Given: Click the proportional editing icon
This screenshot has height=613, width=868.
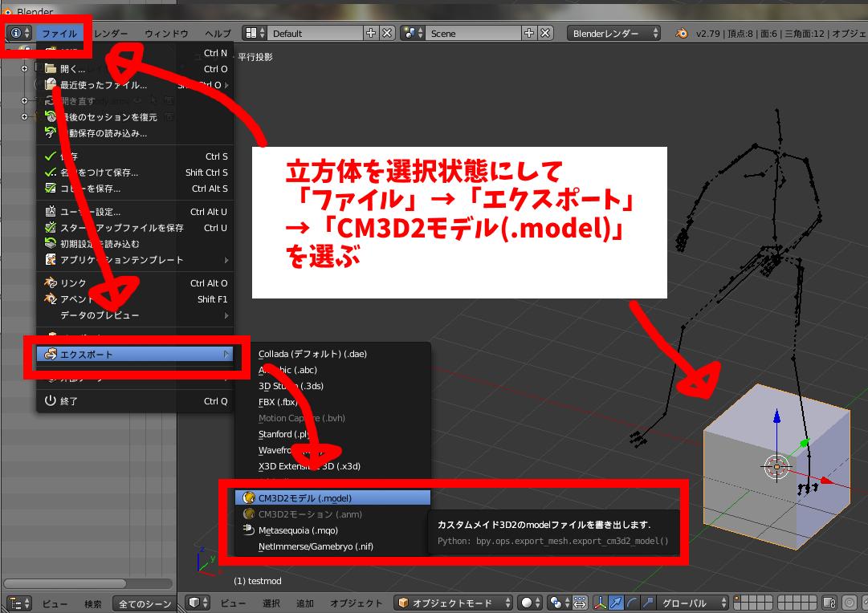Looking at the screenshot, I should (850, 603).
